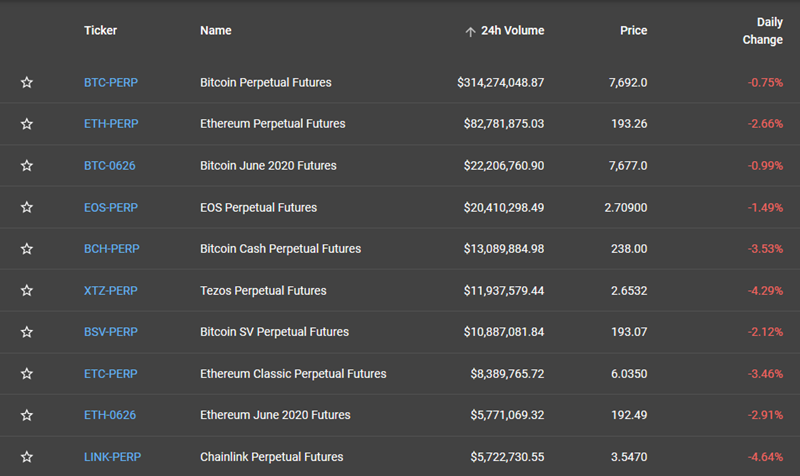The width and height of the screenshot is (800, 476).
Task: Sort the table by Price header
Action: click(x=633, y=31)
